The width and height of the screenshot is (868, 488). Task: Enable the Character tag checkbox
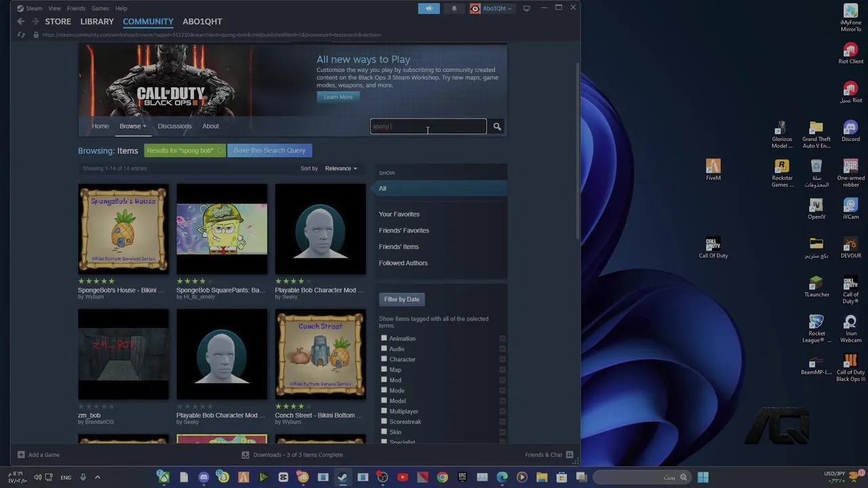384,359
